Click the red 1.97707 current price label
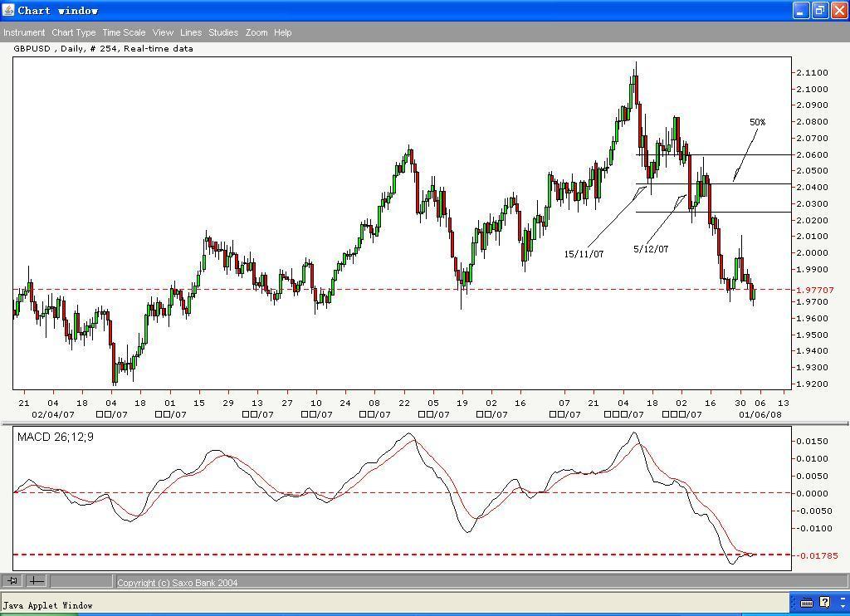 pos(815,290)
